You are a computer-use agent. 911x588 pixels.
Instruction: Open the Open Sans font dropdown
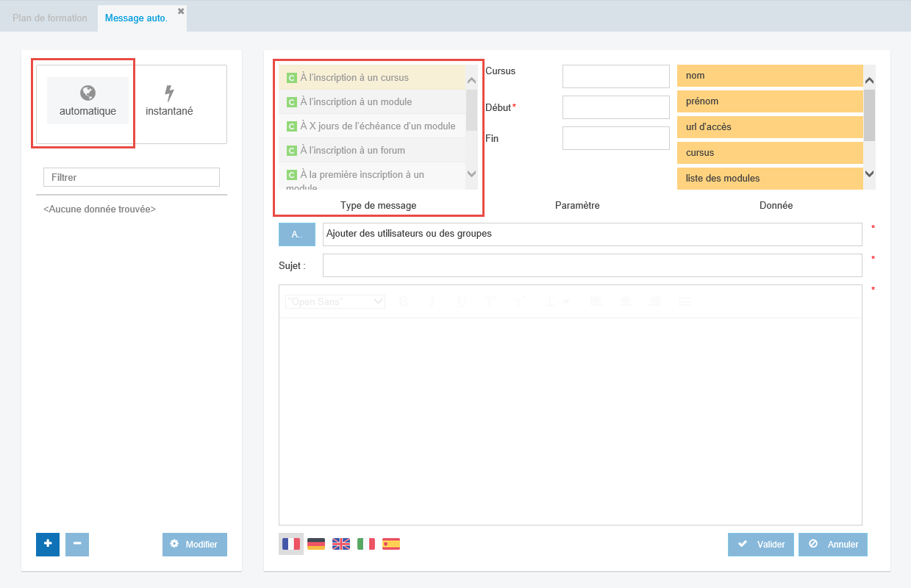[335, 301]
